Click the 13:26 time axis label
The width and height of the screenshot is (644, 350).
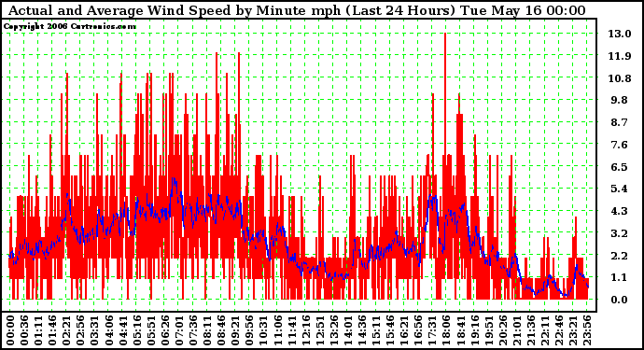coord(333,330)
